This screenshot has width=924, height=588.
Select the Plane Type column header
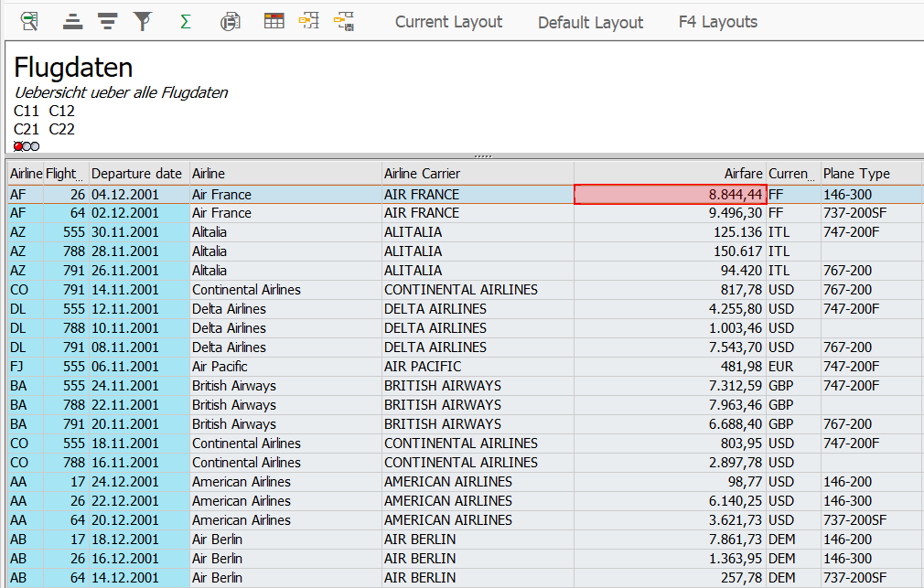pyautogui.click(x=871, y=173)
